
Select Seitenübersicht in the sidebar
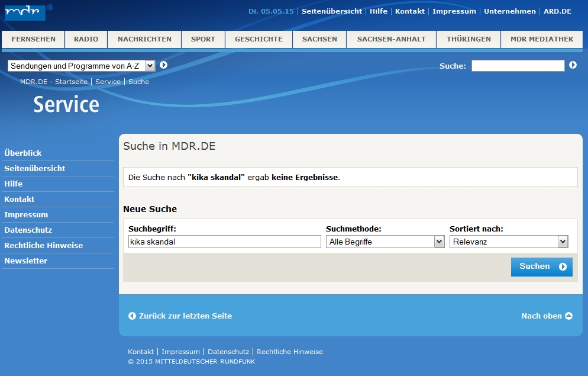pos(34,169)
